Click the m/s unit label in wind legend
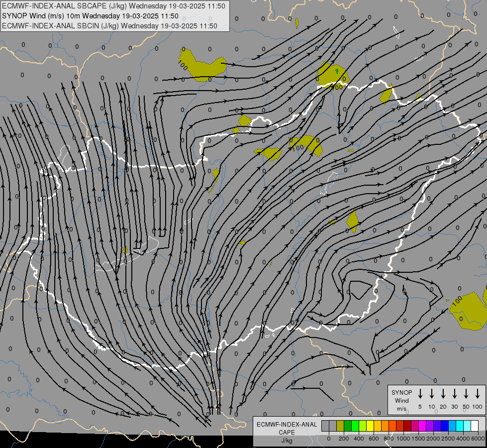487x448 pixels. tap(401, 409)
